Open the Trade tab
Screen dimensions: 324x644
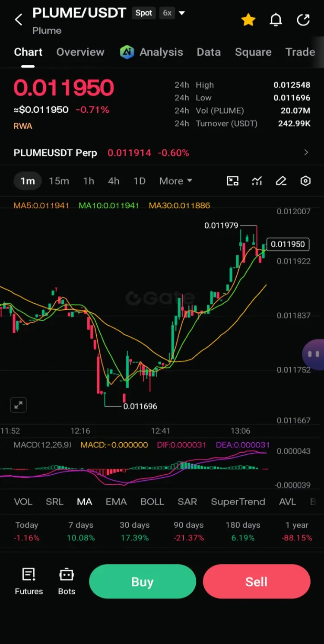[x=300, y=52]
